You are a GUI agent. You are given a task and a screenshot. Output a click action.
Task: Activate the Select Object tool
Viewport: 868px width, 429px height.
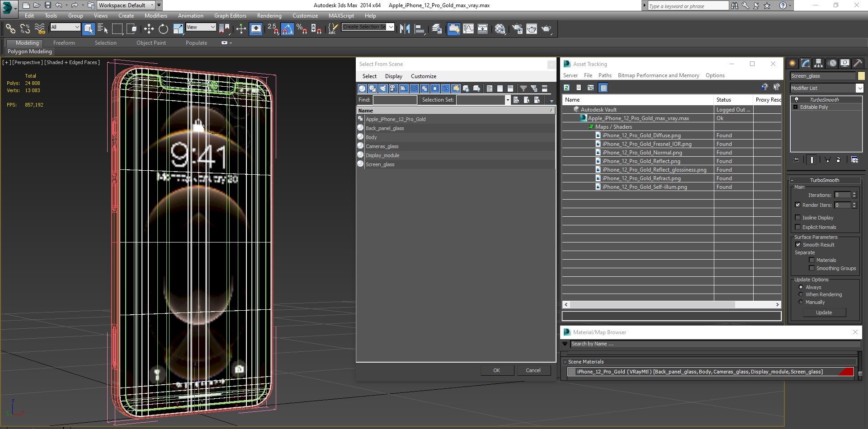88,29
